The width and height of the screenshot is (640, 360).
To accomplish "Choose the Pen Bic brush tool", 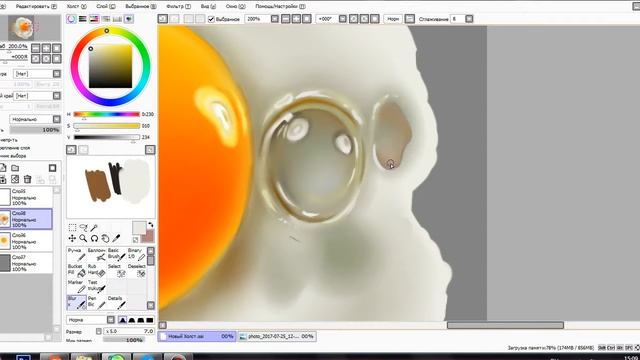I will tap(96, 302).
